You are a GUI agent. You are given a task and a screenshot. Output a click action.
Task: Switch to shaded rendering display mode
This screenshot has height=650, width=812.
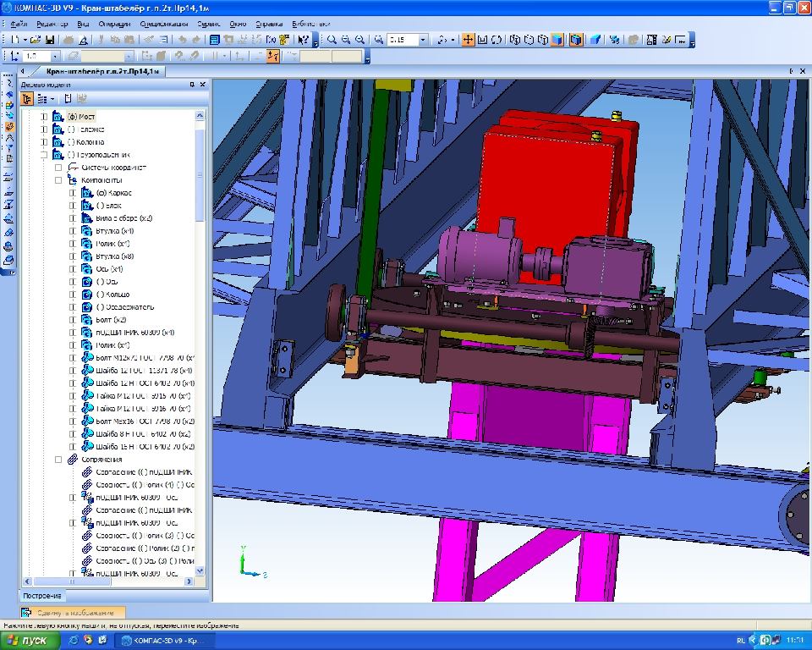pos(557,40)
